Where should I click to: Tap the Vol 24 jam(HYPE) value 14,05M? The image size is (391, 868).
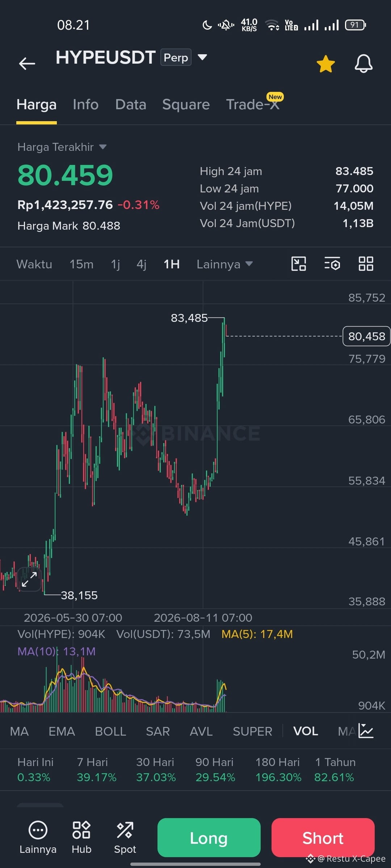pyautogui.click(x=353, y=206)
